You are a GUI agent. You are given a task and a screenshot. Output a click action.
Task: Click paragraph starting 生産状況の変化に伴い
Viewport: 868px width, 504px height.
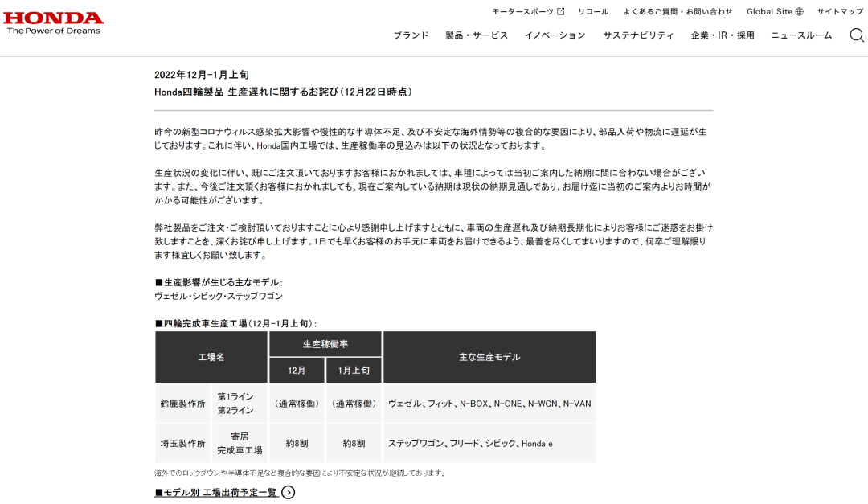[x=433, y=186]
